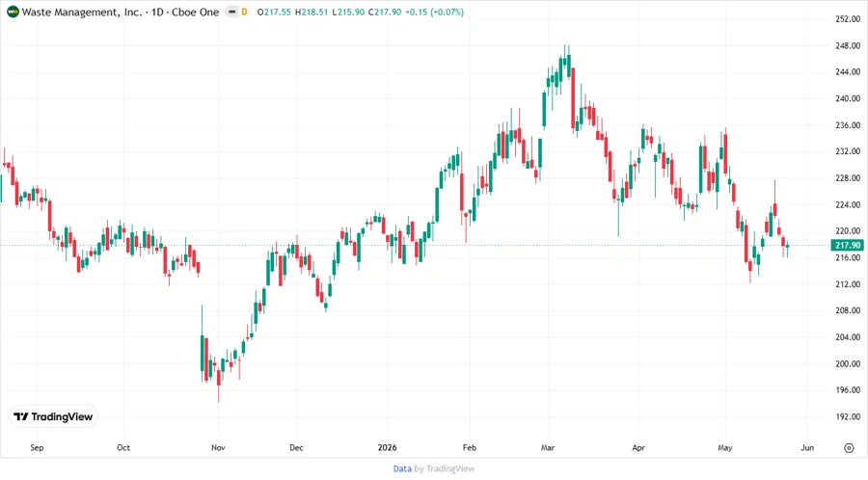Click the 204.00 price axis label
This screenshot has width=868, height=480.
848,336
